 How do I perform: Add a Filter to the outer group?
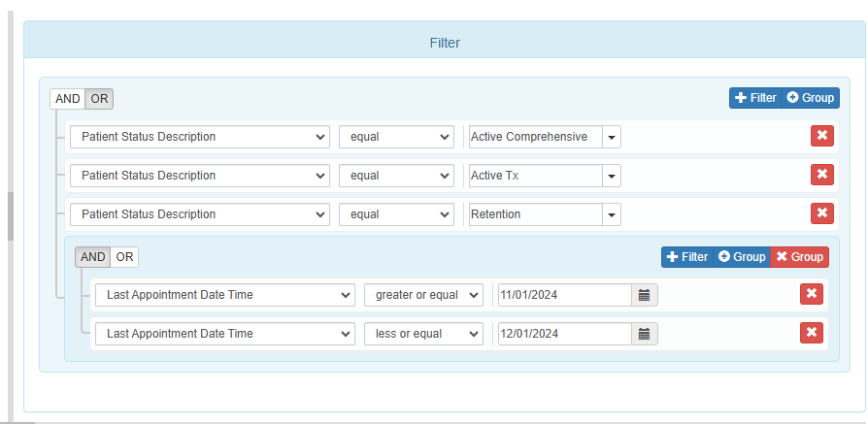(x=755, y=98)
